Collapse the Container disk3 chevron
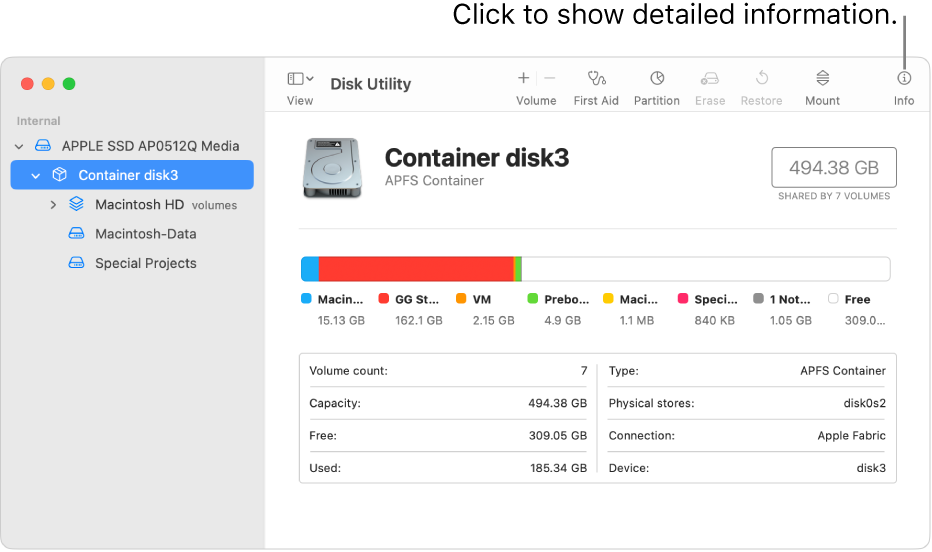 pos(36,176)
